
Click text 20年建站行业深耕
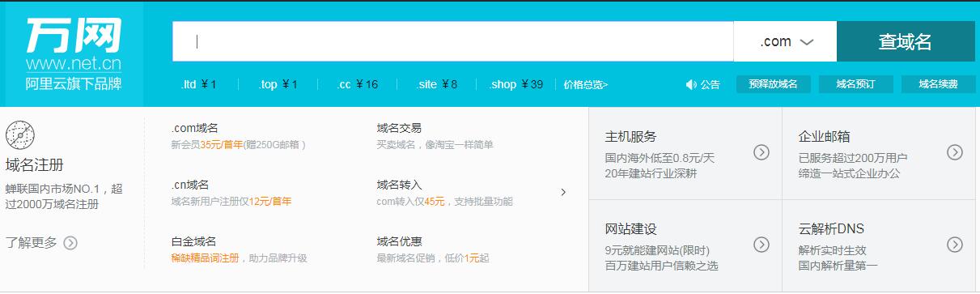(x=651, y=173)
